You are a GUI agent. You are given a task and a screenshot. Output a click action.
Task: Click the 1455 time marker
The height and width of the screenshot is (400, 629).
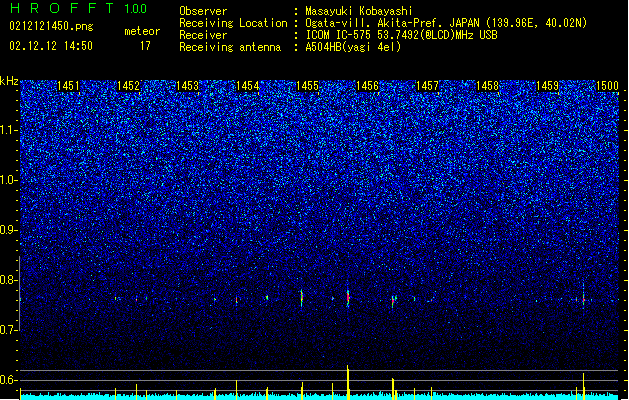(307, 86)
